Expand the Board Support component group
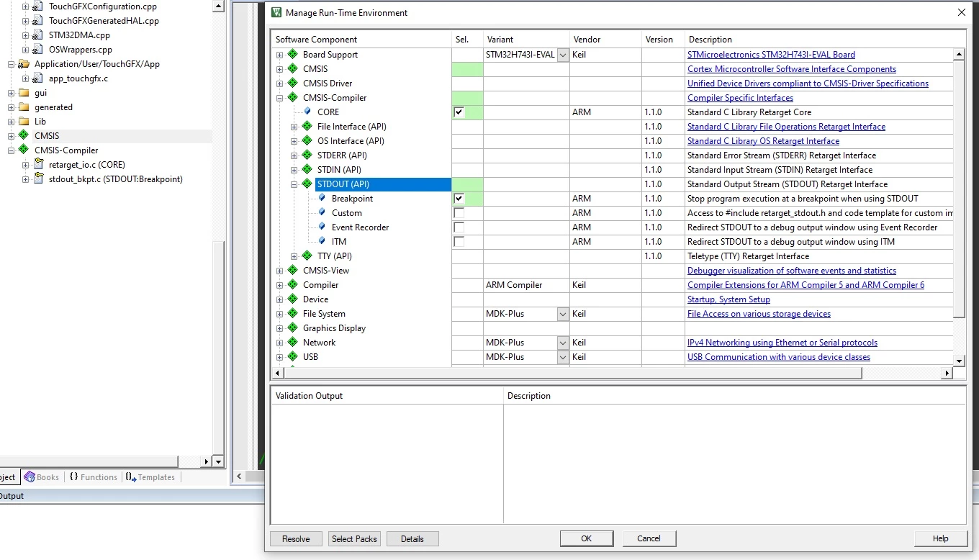 (x=279, y=55)
